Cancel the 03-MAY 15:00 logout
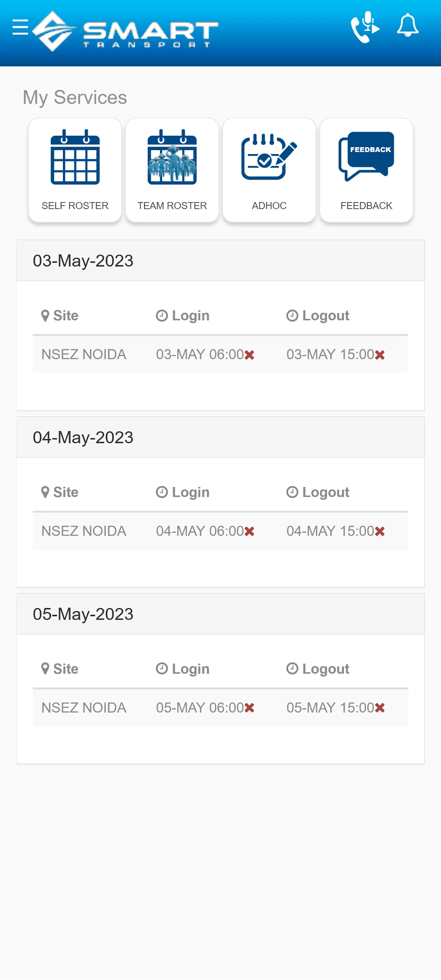Screen dimensions: 441x980 click(x=380, y=355)
